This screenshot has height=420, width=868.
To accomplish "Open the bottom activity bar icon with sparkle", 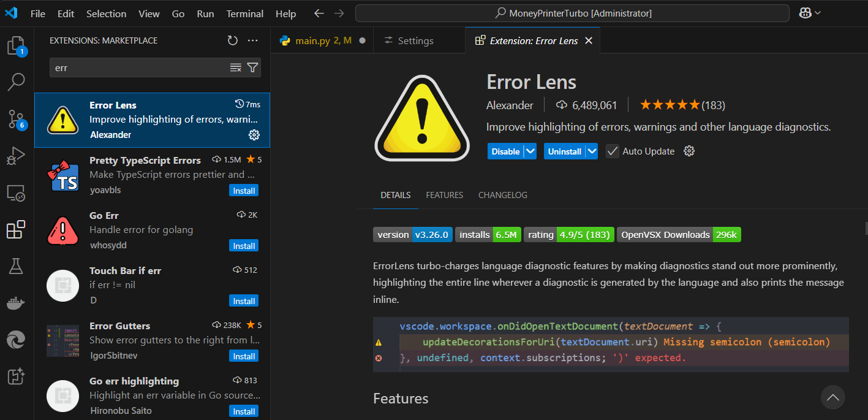I will (16, 376).
